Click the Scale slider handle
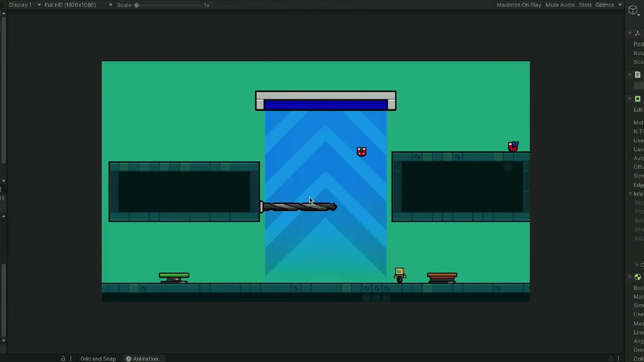The image size is (644, 362). click(136, 5)
